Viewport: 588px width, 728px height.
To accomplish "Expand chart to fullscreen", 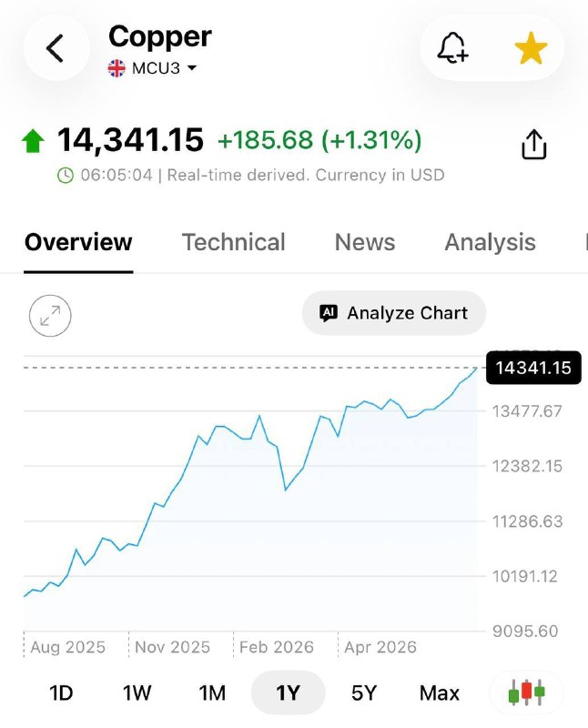I will (50, 316).
